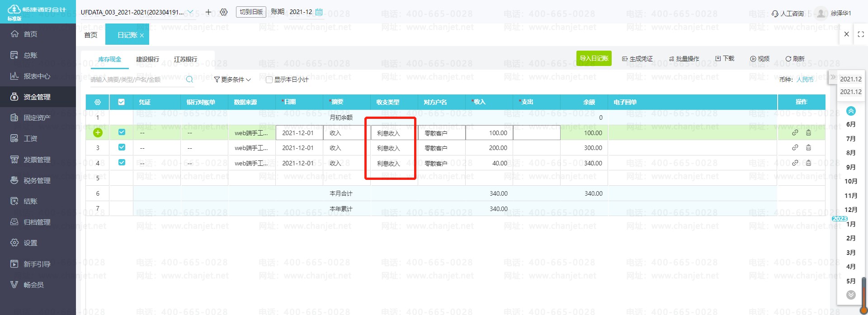
Task: Uncheck the checkbox in row 4
Action: tap(122, 163)
